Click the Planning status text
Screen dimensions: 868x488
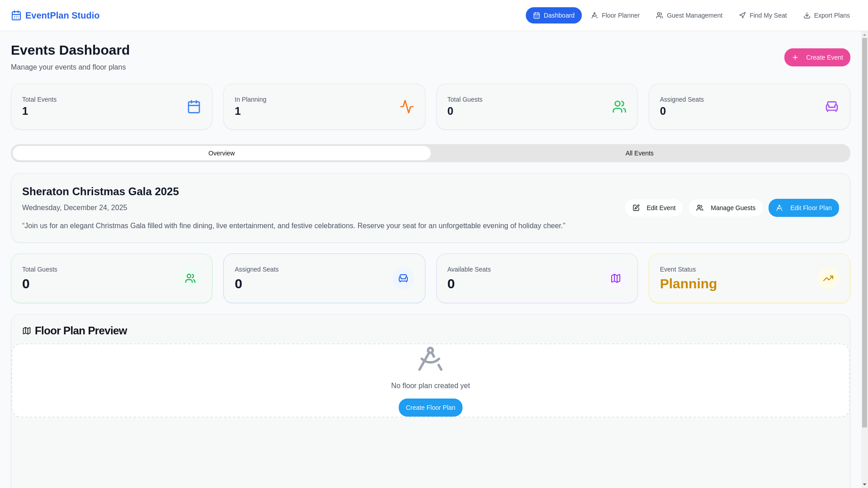click(x=689, y=284)
